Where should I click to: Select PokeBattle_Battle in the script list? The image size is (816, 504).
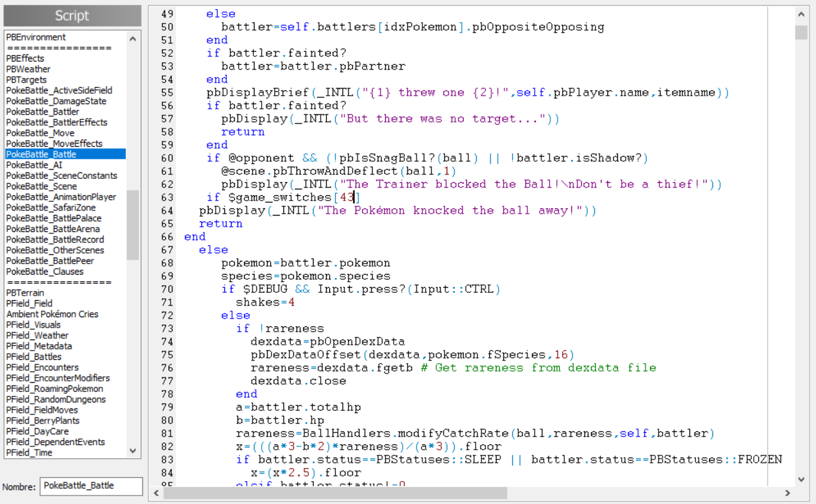point(41,154)
